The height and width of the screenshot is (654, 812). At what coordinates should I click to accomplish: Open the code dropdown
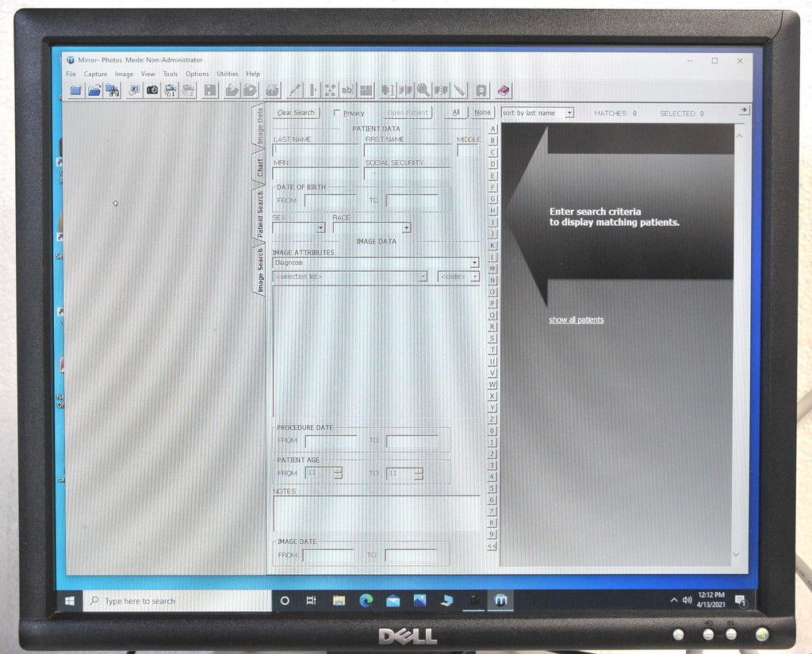click(x=474, y=277)
